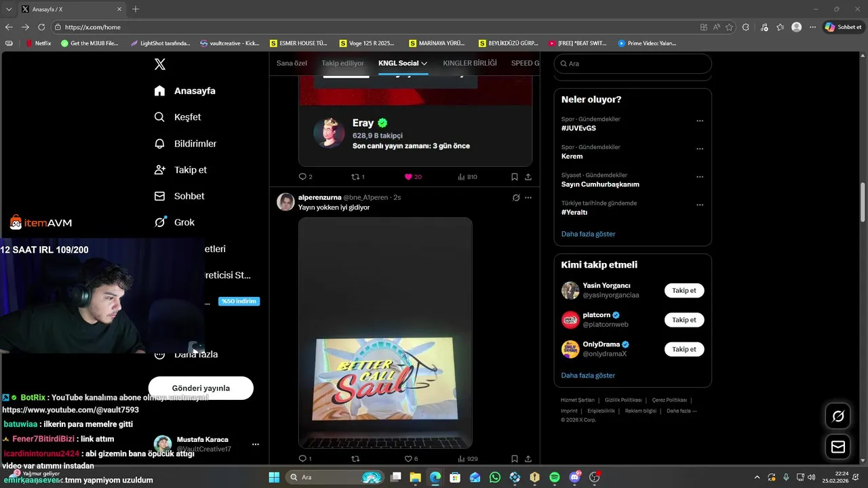Open Keşfet explore page
This screenshot has height=488, width=868.
coord(178,117)
